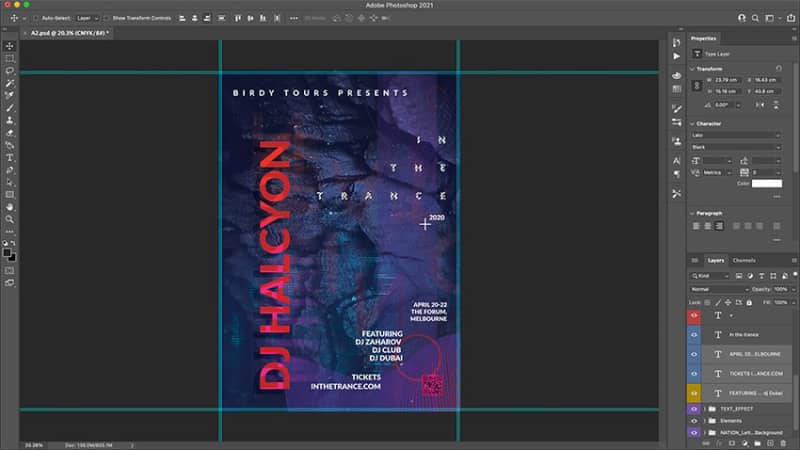Image resolution: width=800 pixels, height=450 pixels.
Task: Align text right in Paragraph section
Action: [x=719, y=226]
